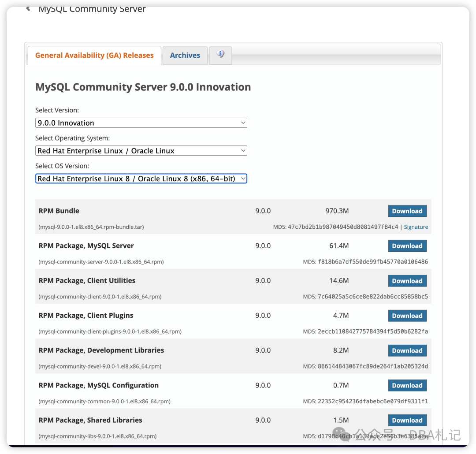Click the MySQL Community Server page title

tap(92, 9)
